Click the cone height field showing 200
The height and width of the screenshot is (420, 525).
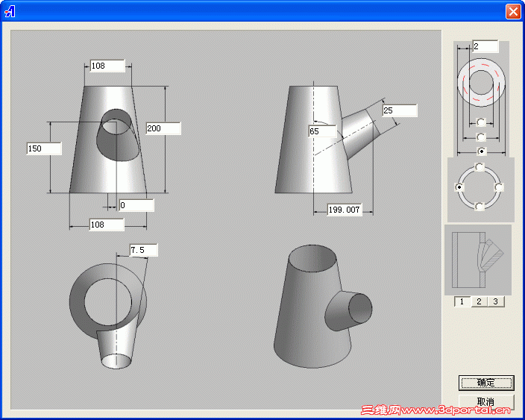[x=163, y=128]
